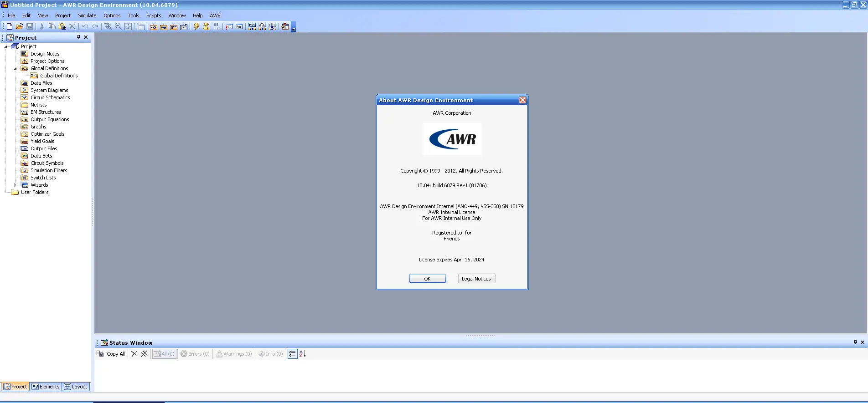
Task: Add a new graph from the toolbar
Action: (184, 26)
